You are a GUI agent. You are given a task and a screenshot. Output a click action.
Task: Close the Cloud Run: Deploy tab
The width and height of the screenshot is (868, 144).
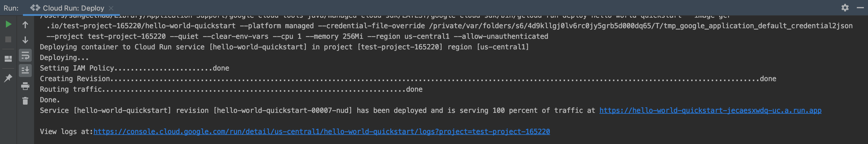pos(111,8)
